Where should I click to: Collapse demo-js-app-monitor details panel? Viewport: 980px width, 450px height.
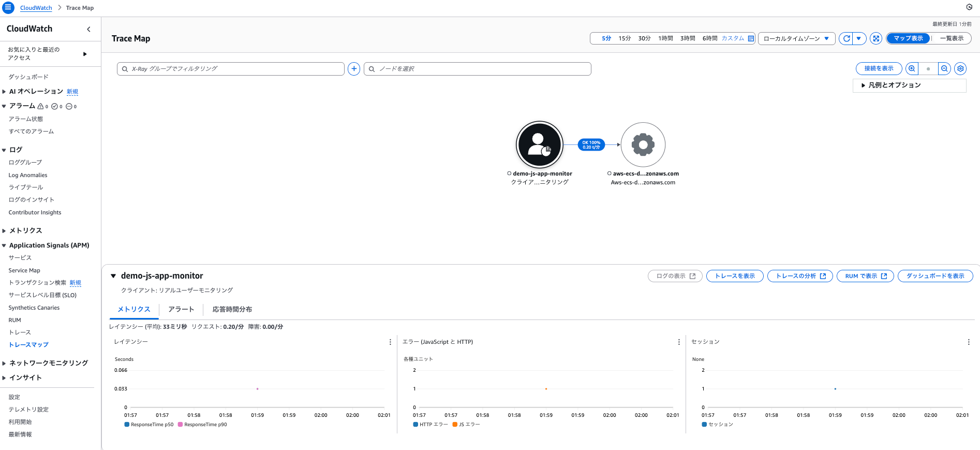113,276
